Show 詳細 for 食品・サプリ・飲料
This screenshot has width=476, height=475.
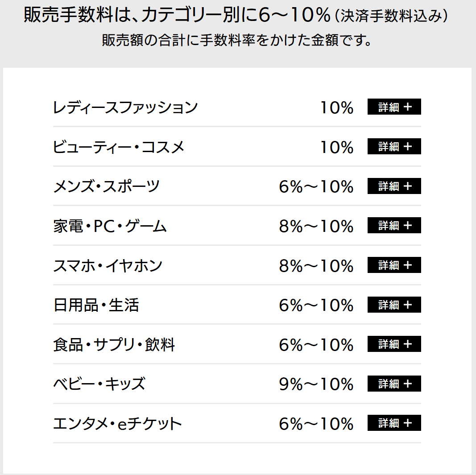394,344
